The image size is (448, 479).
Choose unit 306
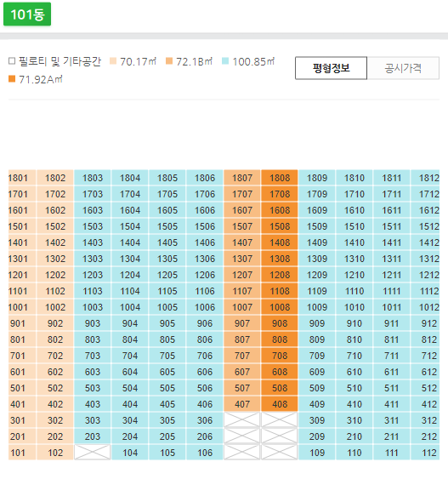click(205, 420)
